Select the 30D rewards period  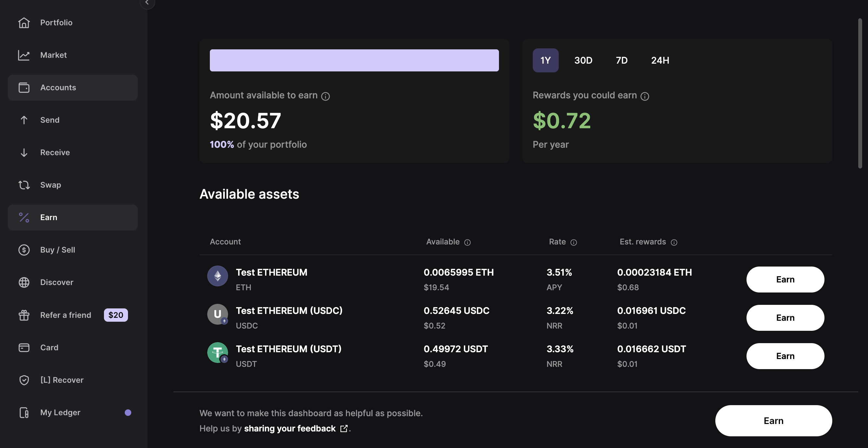(x=583, y=60)
